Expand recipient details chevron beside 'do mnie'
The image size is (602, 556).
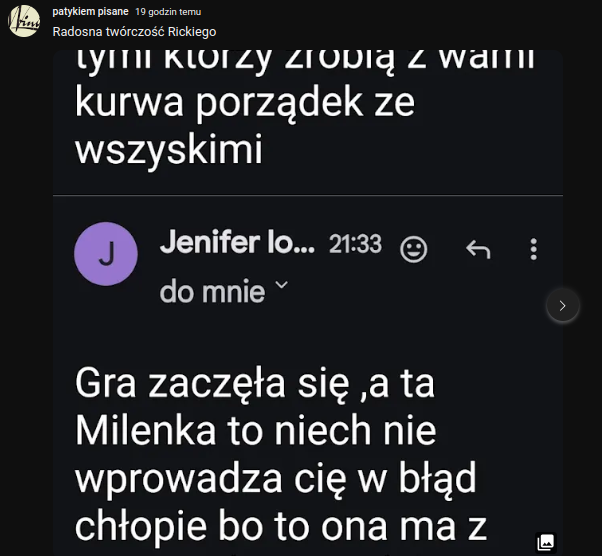(281, 287)
